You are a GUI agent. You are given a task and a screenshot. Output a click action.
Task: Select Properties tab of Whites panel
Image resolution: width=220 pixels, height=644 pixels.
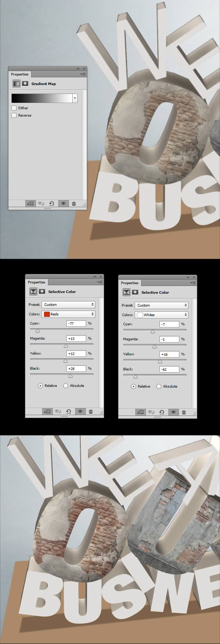(130, 283)
